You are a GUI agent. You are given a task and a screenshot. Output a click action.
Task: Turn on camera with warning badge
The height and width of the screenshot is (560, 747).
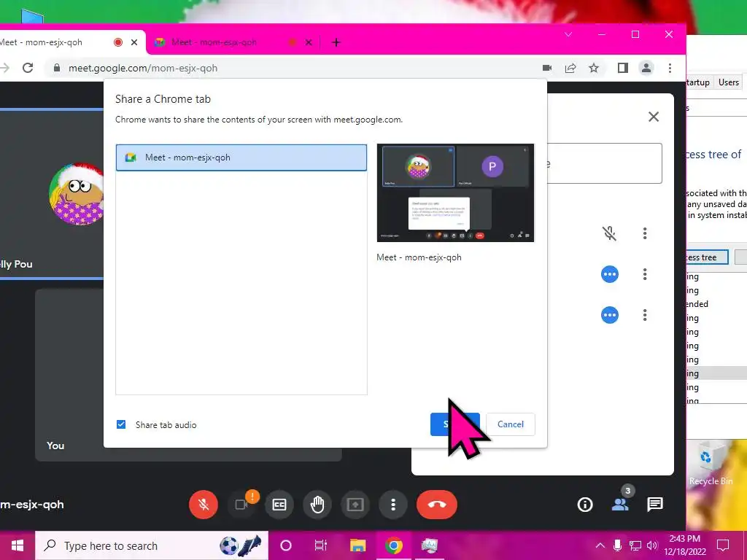(x=241, y=505)
